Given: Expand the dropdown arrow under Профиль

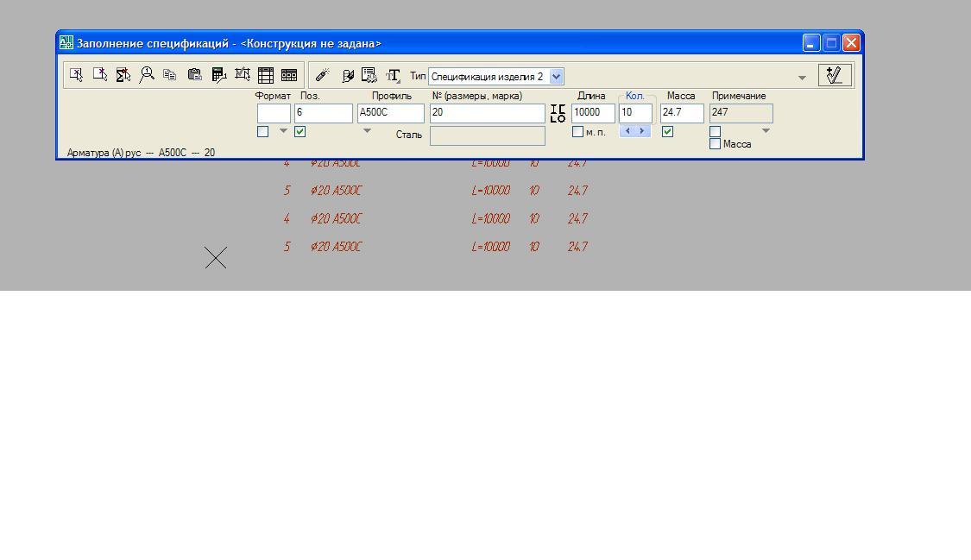Looking at the screenshot, I should 367,130.
